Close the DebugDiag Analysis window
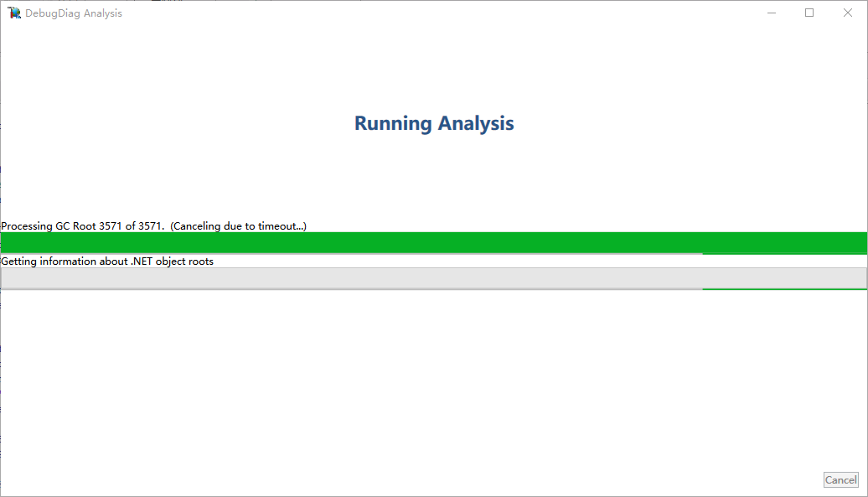 point(848,13)
